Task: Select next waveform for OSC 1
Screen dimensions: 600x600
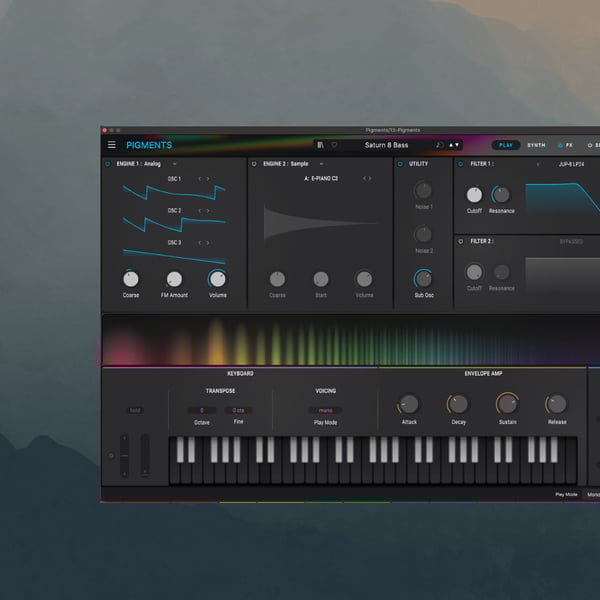Action: coord(208,179)
